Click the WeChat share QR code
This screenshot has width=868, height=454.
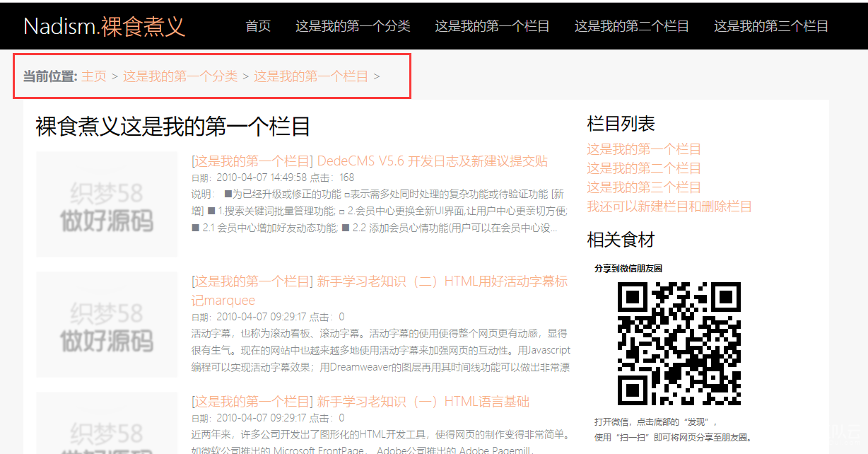point(679,344)
